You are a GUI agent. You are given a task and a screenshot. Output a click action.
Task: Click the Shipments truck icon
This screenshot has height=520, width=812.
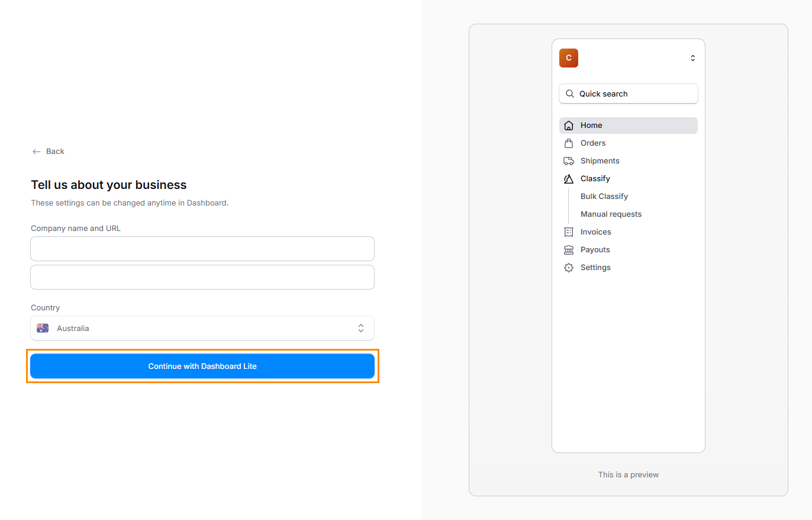tap(569, 161)
